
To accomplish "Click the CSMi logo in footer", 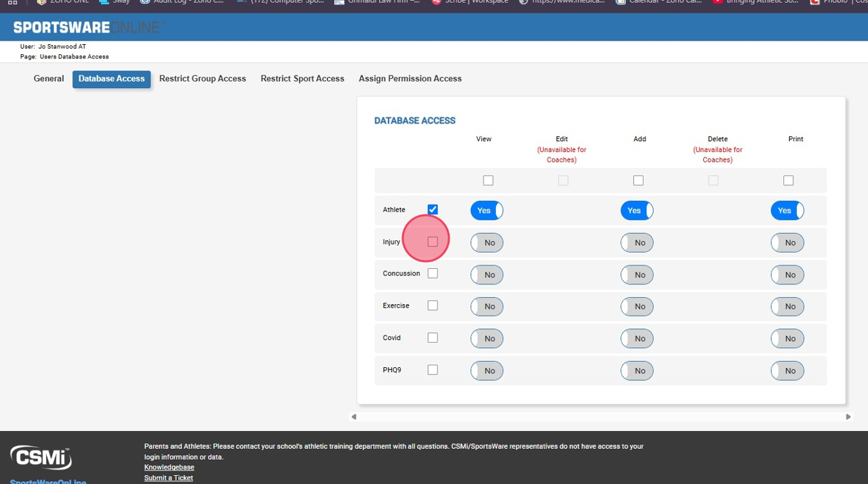I will coord(41,458).
